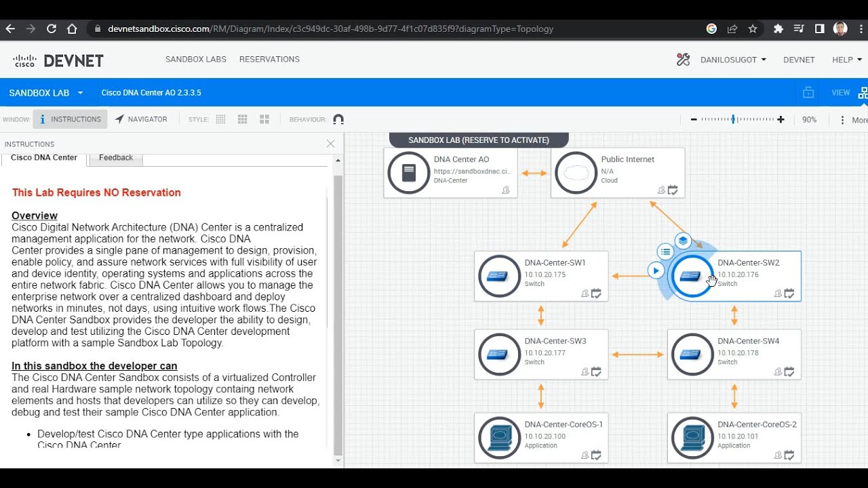Click the DNA-Center-SW4 switch icon
This screenshot has height=488, width=868.
point(692,354)
